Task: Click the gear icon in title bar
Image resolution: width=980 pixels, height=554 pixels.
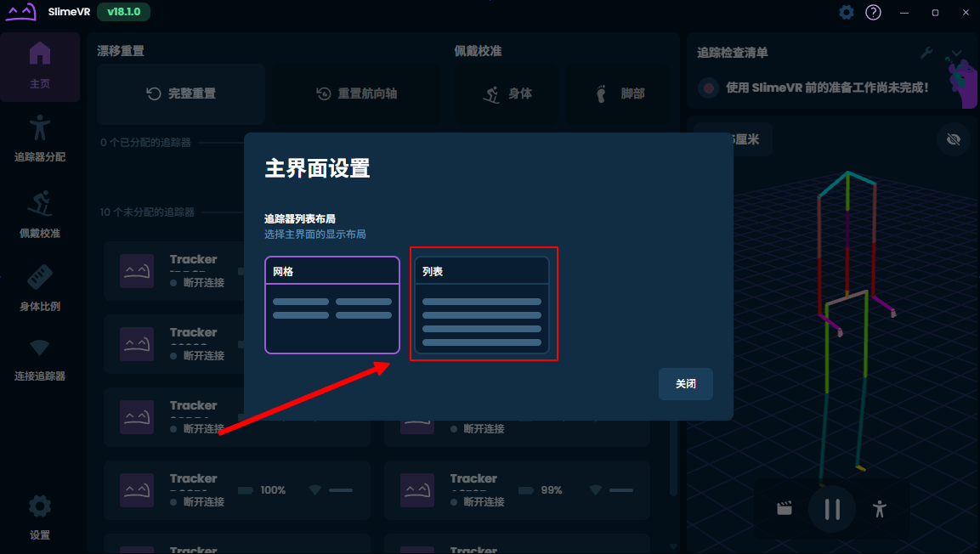Action: point(846,12)
